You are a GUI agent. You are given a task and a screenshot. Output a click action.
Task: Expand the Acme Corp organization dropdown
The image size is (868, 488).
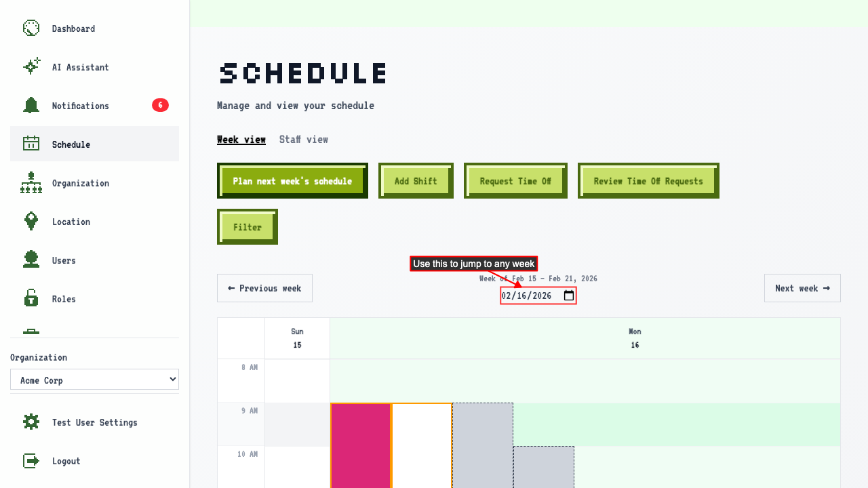click(94, 380)
